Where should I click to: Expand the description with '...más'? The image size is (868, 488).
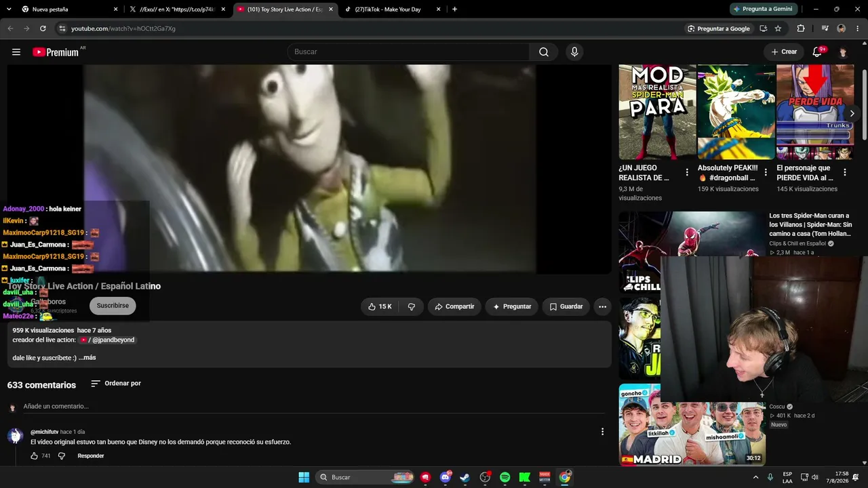point(87,358)
